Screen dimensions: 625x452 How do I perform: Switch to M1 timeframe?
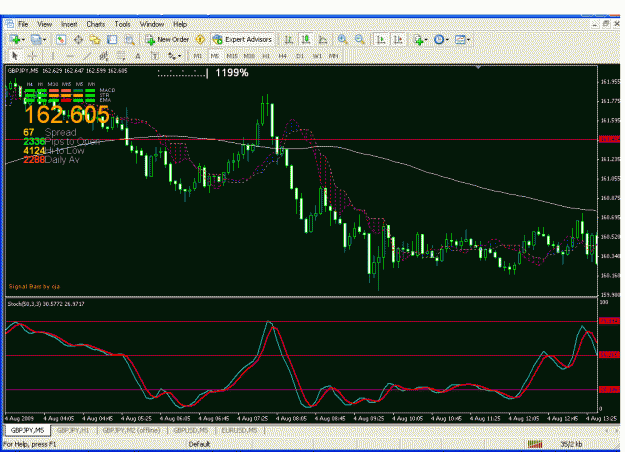[x=198, y=56]
